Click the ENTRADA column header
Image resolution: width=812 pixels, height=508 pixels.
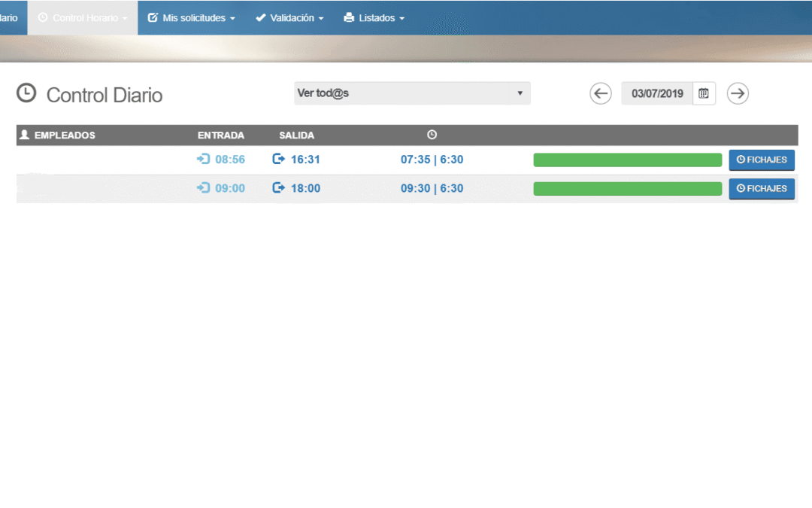click(x=220, y=135)
